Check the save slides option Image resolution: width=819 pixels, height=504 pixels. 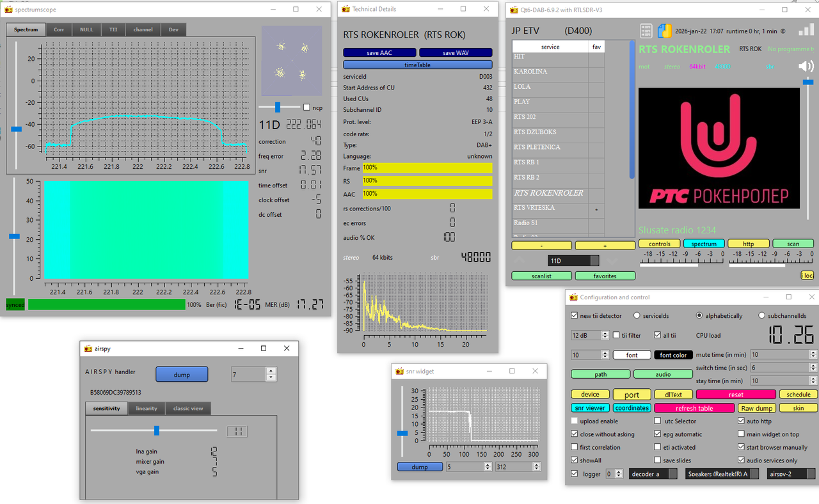(x=658, y=461)
